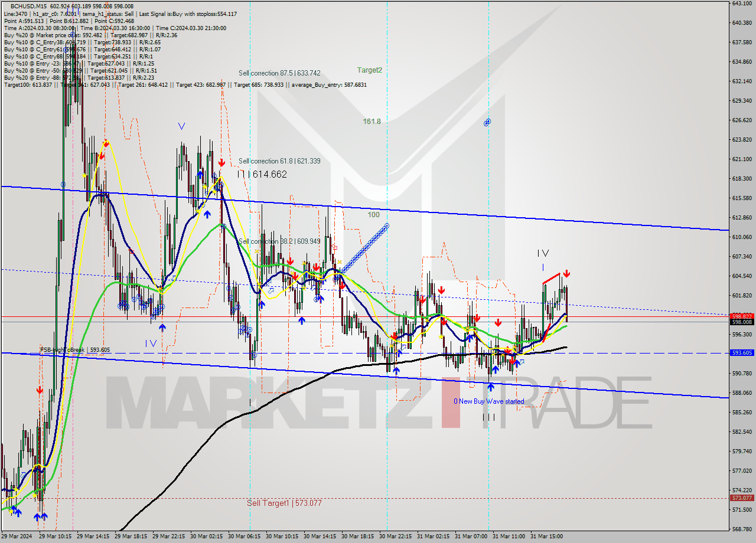Click the 'Sell correction 87.5 | 633.742' label

[x=279, y=73]
